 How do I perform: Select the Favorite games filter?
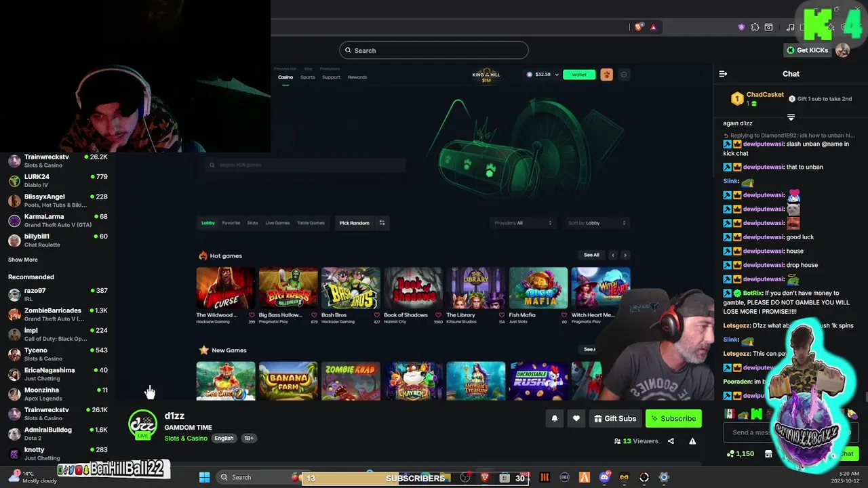[x=231, y=223]
